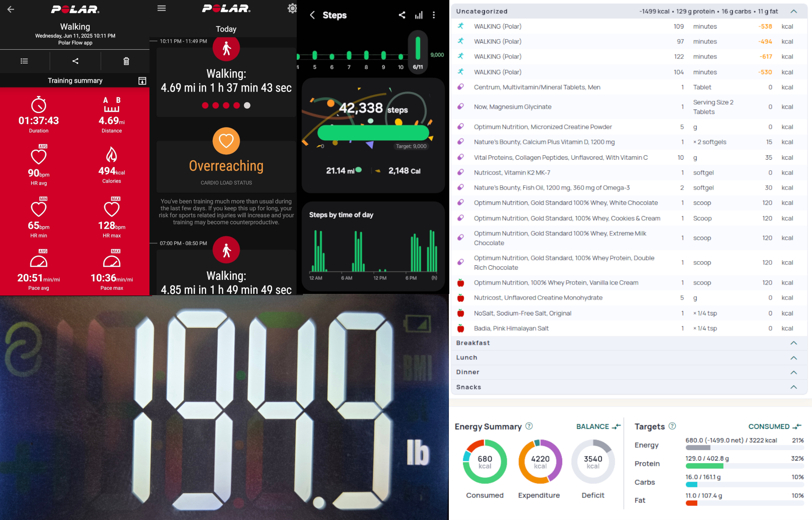Select the 6/11 day in Steps chart

click(x=418, y=52)
